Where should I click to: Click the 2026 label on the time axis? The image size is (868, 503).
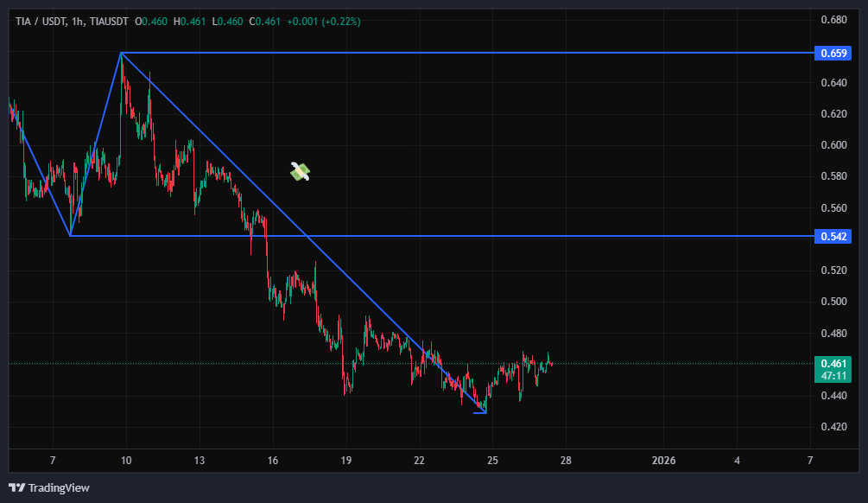663,461
